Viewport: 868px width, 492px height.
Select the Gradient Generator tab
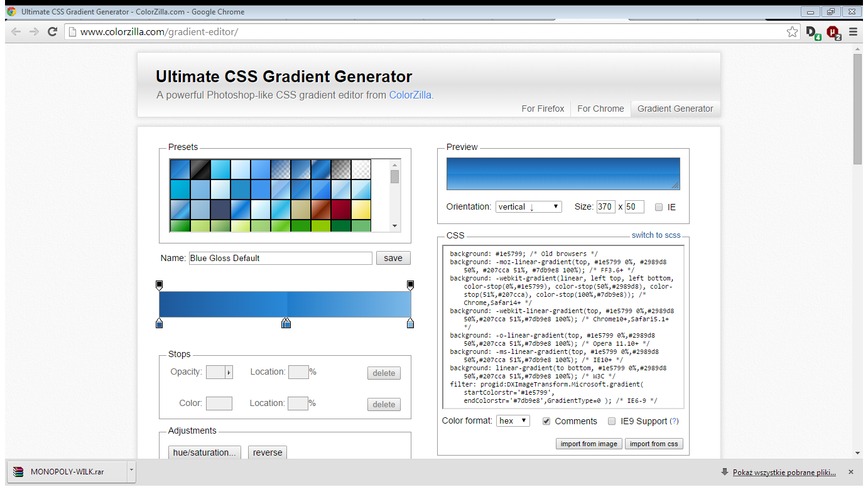[675, 109]
